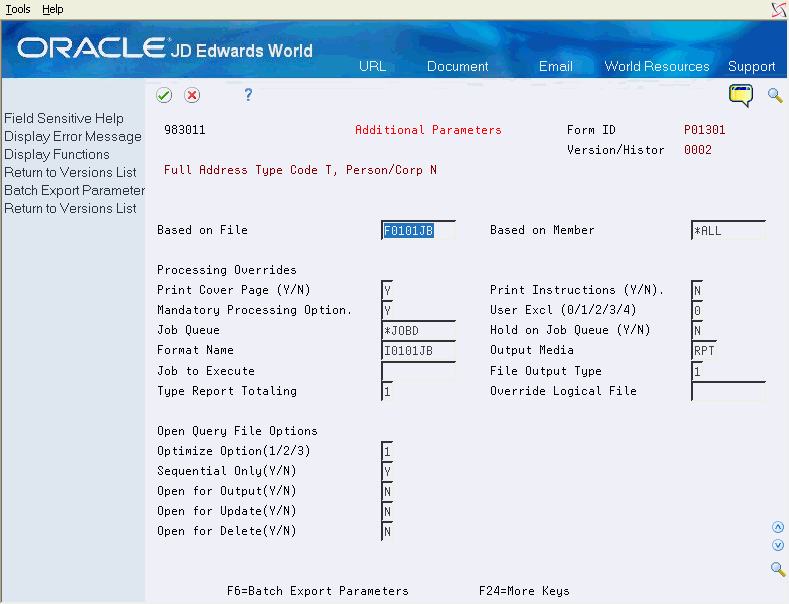Open Batch Export Parameter in the sidebar

point(74,191)
